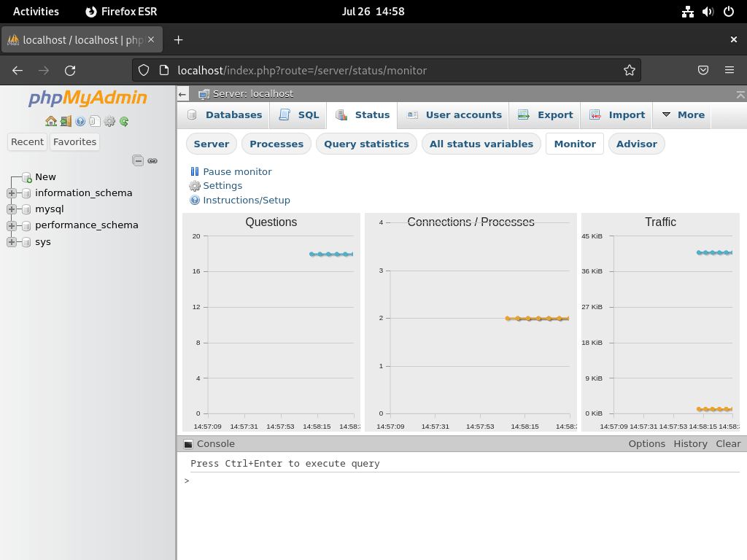Click the link icon in the navigation panel

[152, 160]
